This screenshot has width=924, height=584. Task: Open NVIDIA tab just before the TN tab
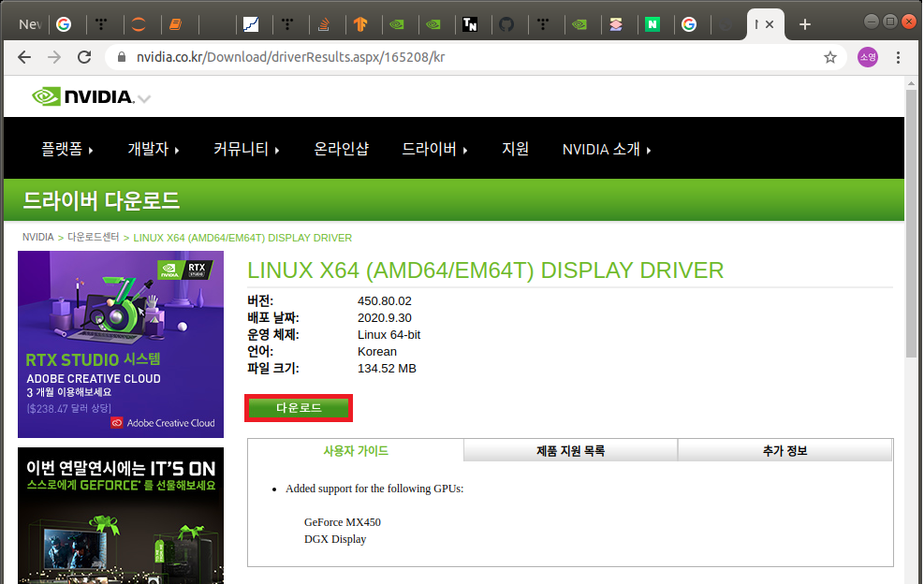coord(433,24)
